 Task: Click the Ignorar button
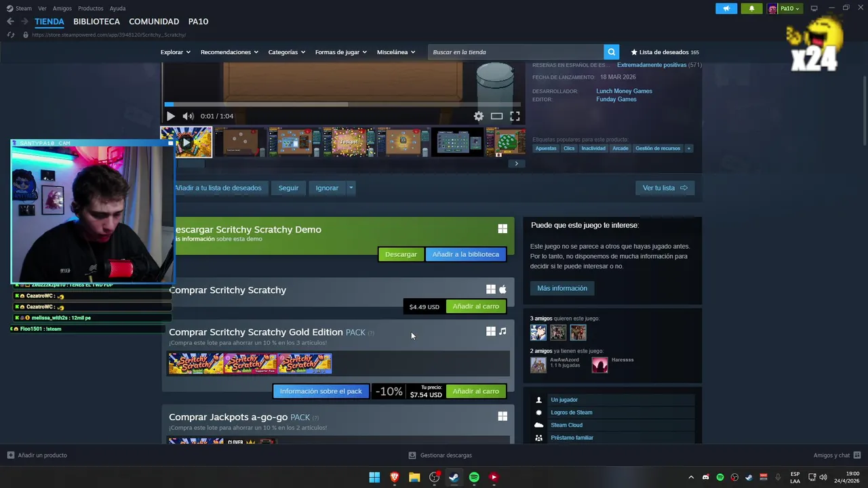click(327, 188)
